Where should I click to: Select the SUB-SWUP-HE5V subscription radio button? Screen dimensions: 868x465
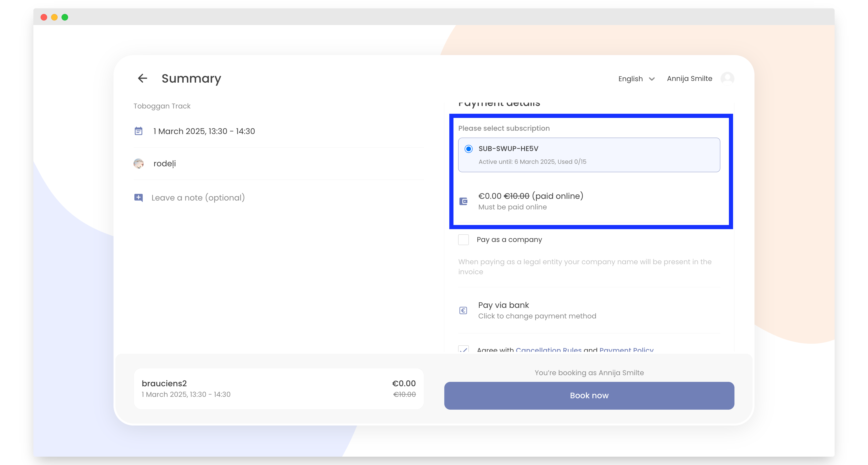click(469, 148)
